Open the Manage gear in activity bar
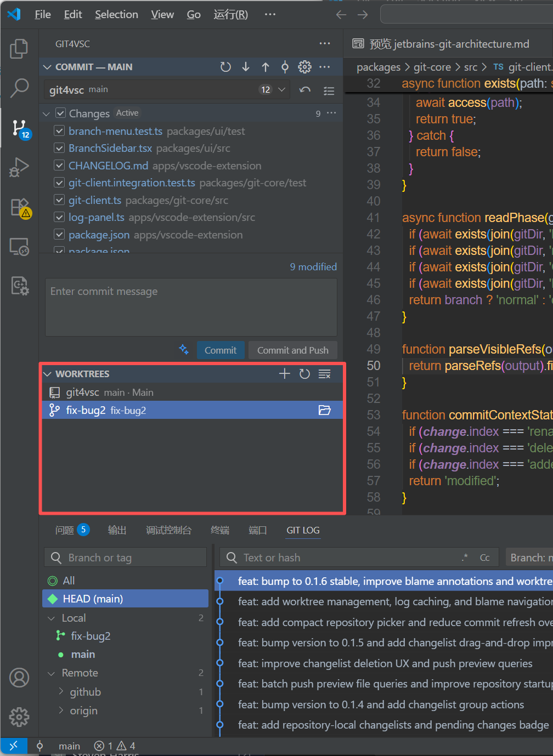Screen dimensions: 553x756 click(x=19, y=717)
